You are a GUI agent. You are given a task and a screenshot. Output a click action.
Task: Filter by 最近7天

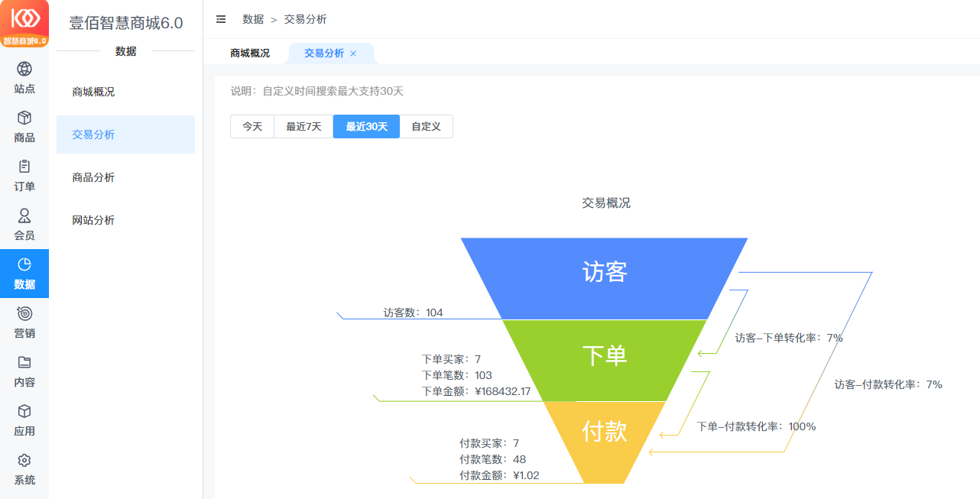click(x=303, y=127)
